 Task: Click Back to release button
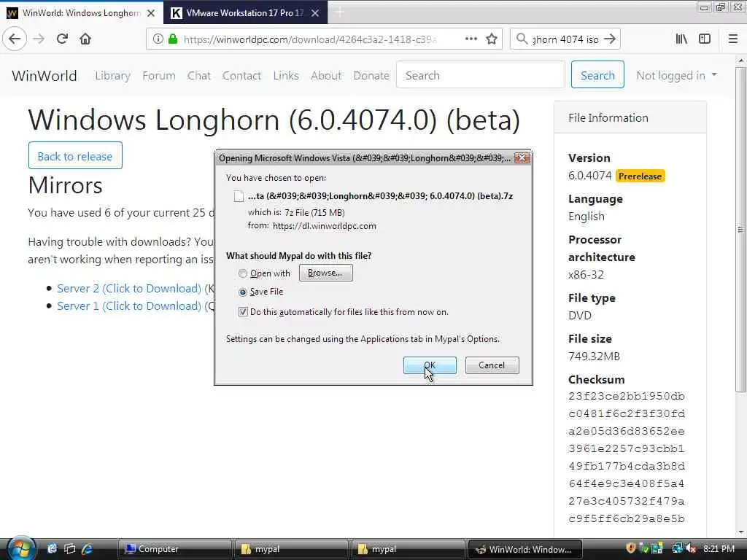coord(75,156)
